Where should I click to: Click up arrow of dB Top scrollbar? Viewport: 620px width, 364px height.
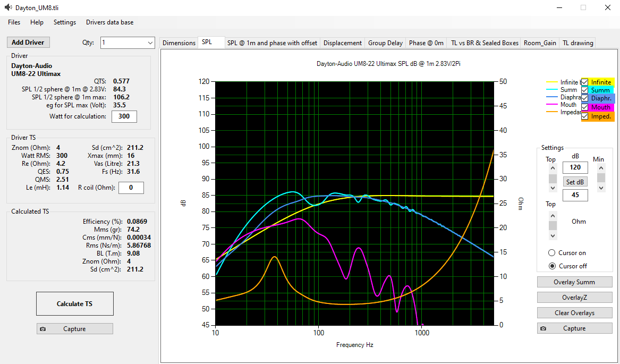click(553, 168)
